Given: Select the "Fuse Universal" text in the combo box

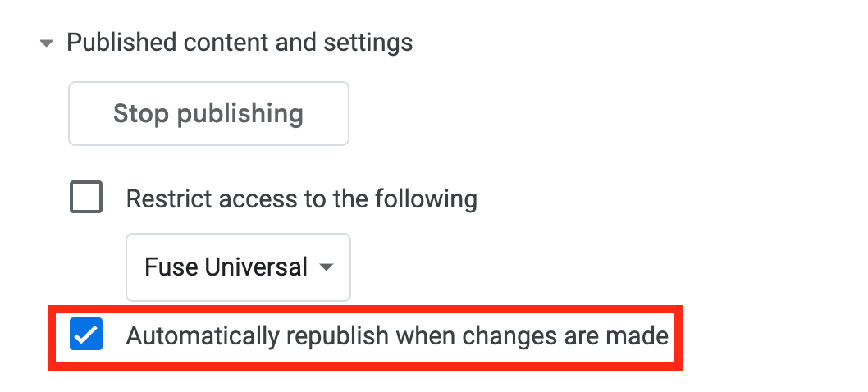Looking at the screenshot, I should point(226,267).
